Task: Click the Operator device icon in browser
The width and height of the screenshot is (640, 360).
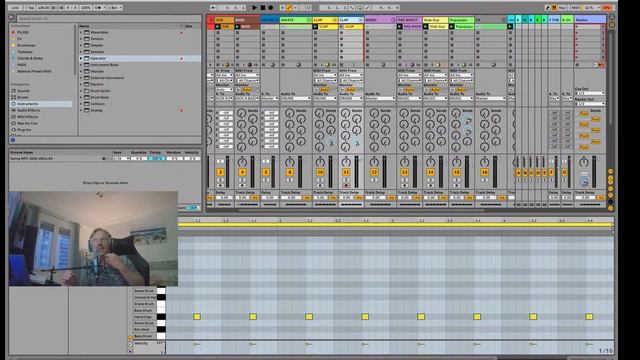Action: click(x=87, y=58)
